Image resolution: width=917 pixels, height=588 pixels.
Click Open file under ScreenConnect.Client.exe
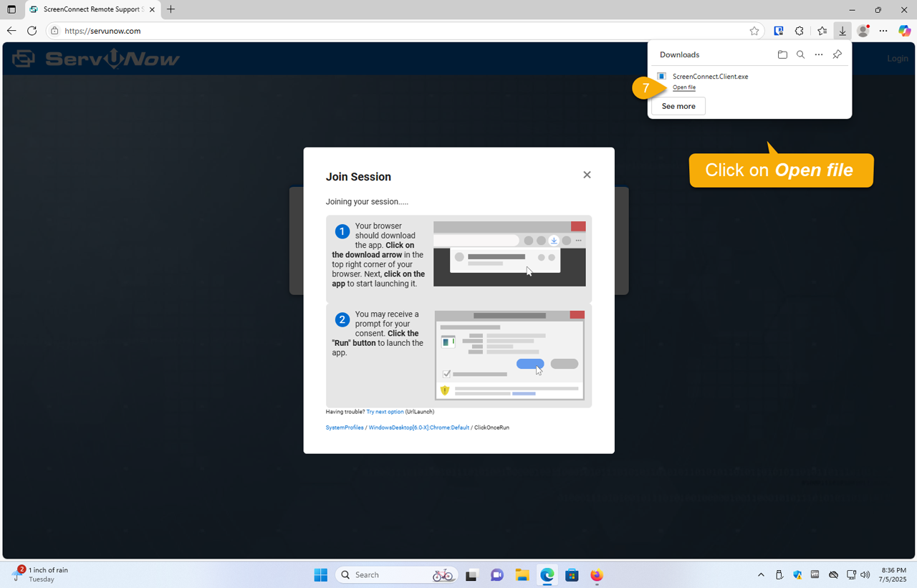pyautogui.click(x=684, y=87)
